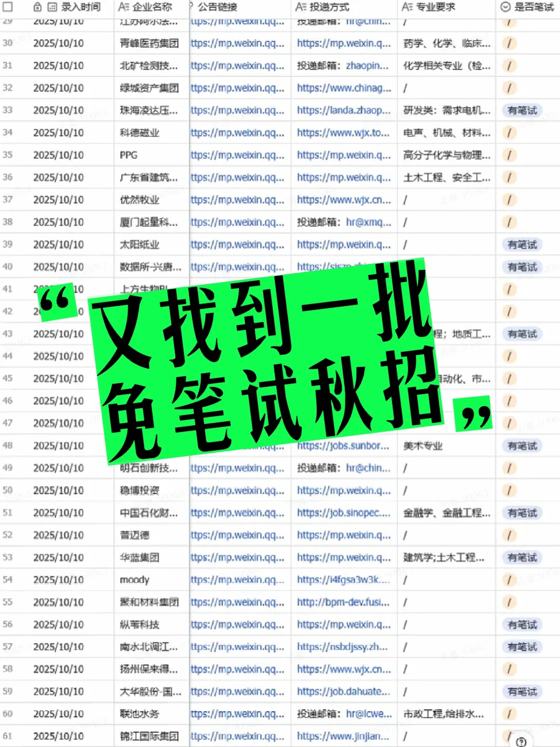The width and height of the screenshot is (560, 747).
Task: Click the single-select icon before 是否笔试
Action: 505,7
